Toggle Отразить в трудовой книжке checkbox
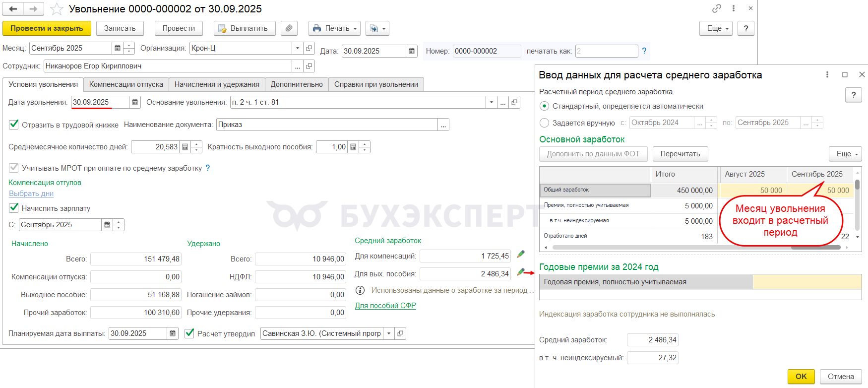 pyautogui.click(x=14, y=125)
